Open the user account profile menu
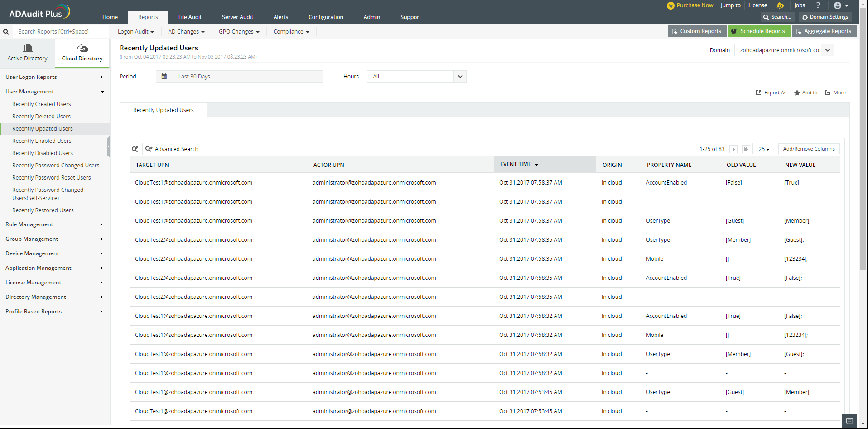Image resolution: width=868 pixels, height=429 pixels. tap(840, 5)
